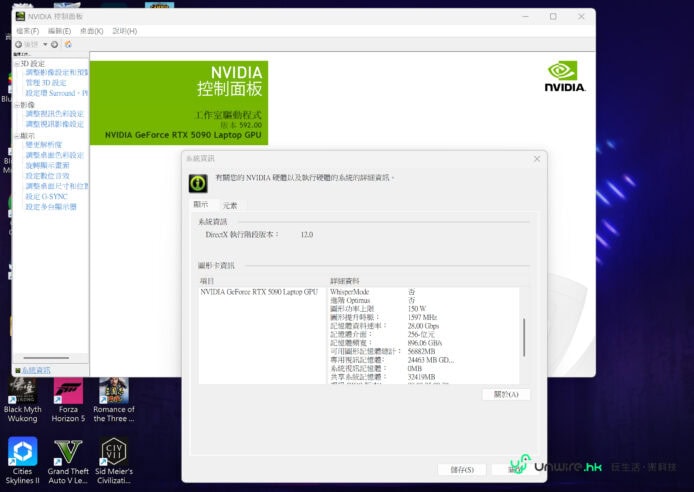Select 調整桌面色彩設定 tree item
This screenshot has height=492, width=694.
54,155
